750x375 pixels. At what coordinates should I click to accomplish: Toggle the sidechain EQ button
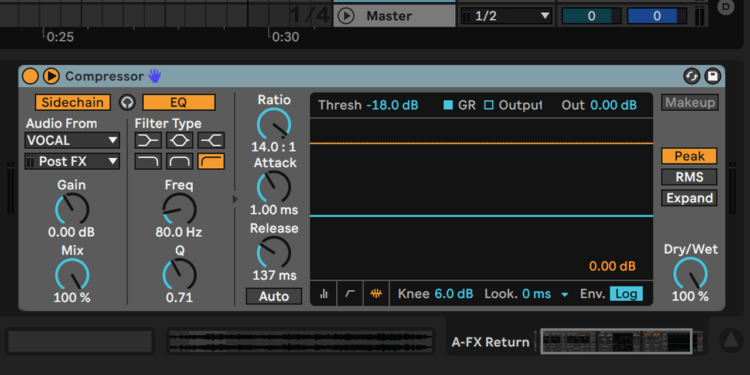[x=179, y=102]
